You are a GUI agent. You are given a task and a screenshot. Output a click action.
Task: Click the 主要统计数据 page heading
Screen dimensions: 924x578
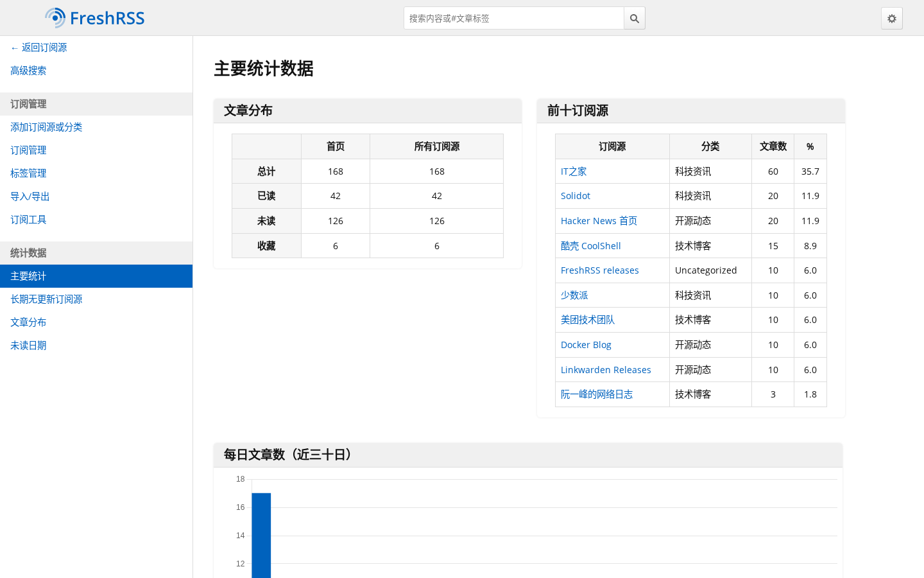pos(264,69)
